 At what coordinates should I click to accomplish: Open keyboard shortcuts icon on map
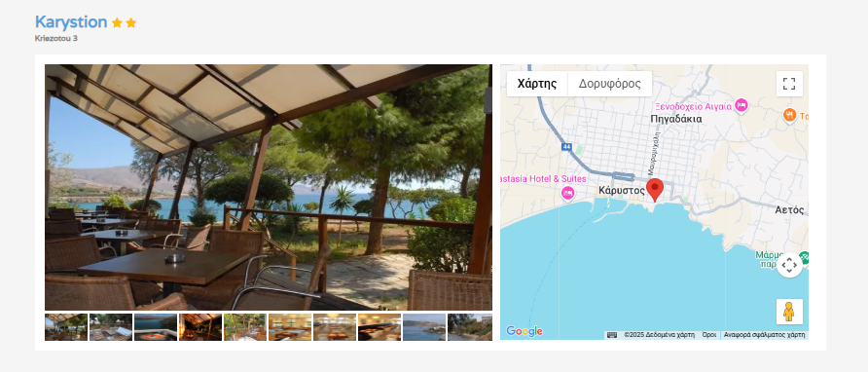tap(612, 335)
